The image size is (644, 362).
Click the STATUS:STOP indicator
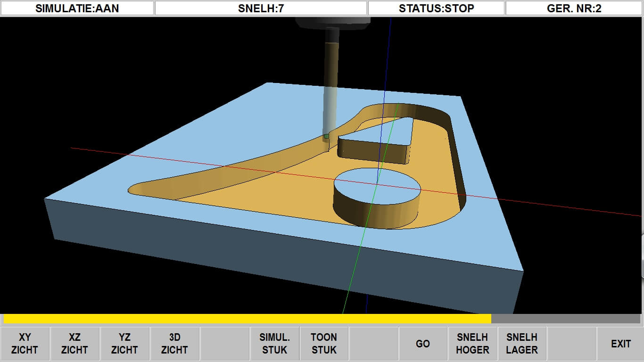point(436,8)
